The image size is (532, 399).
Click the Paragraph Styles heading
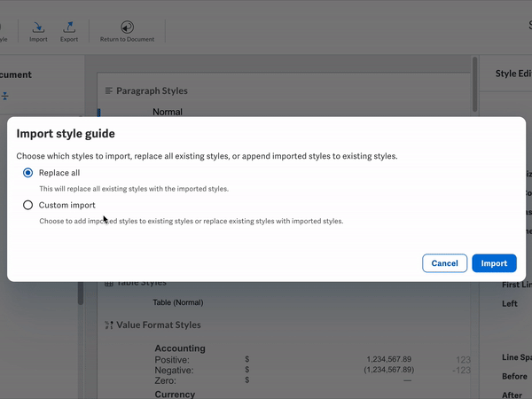[152, 90]
